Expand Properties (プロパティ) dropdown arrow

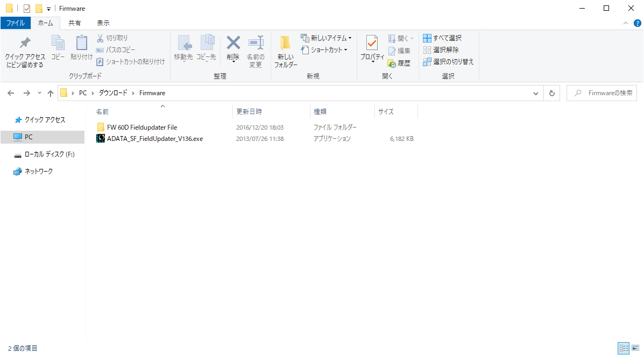(x=372, y=62)
